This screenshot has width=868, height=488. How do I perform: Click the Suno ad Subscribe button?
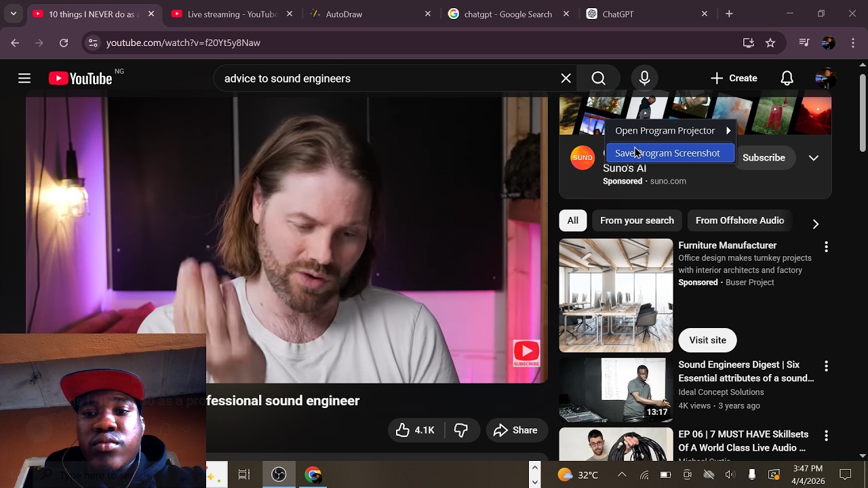click(x=764, y=158)
